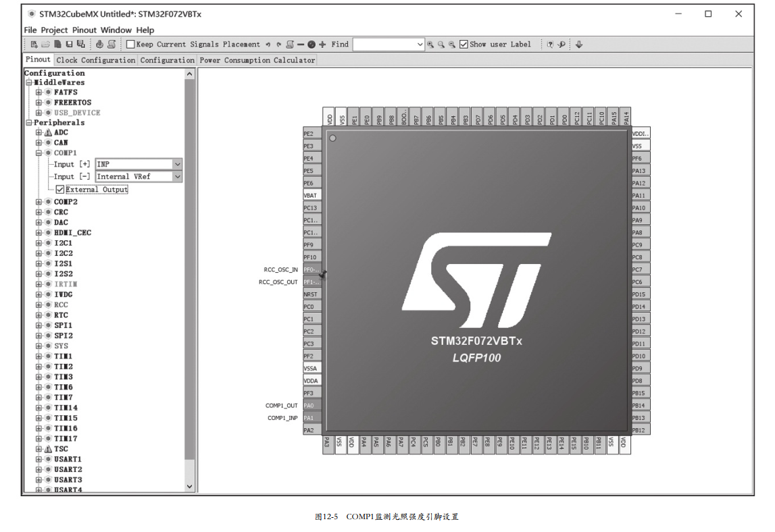This screenshot has height=532, width=775.
Task: Open the Find combo box dropdown
Action: (x=420, y=45)
